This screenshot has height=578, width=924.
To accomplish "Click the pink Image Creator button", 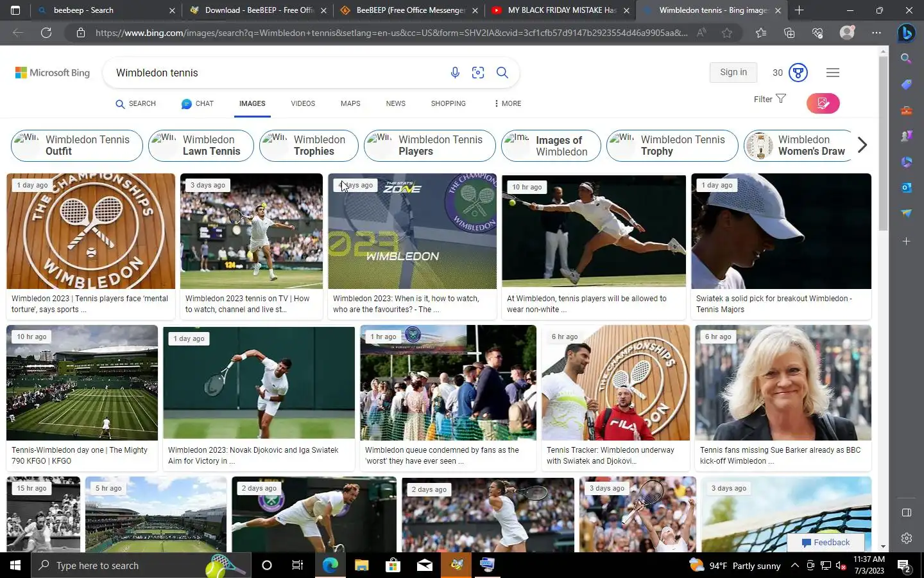I will 823,103.
